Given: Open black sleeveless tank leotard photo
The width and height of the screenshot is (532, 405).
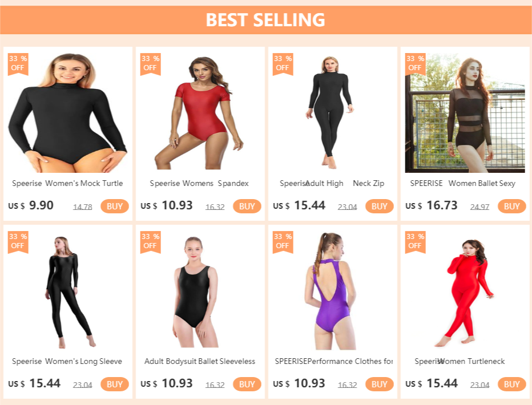Looking at the screenshot, I should pos(200,291).
